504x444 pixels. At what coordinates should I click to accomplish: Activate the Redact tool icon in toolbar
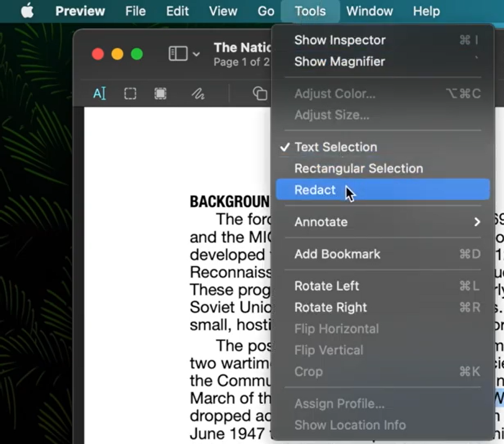point(160,94)
